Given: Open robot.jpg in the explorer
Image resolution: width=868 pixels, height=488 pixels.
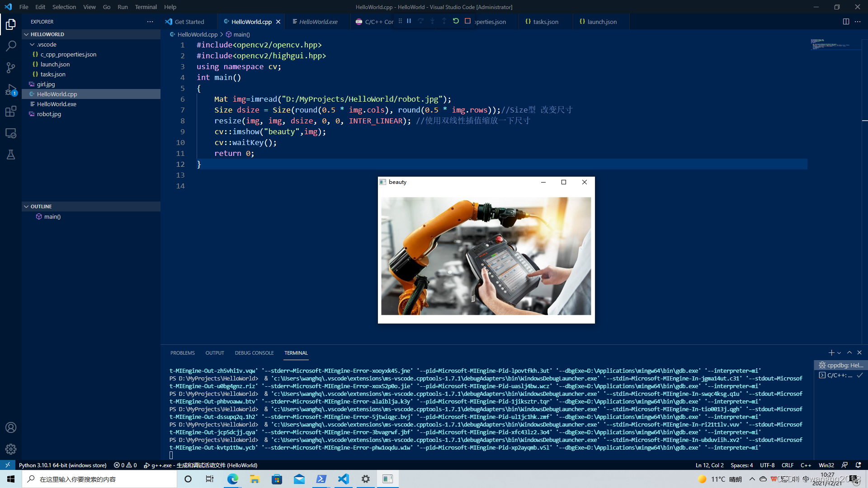Looking at the screenshot, I should 49,114.
